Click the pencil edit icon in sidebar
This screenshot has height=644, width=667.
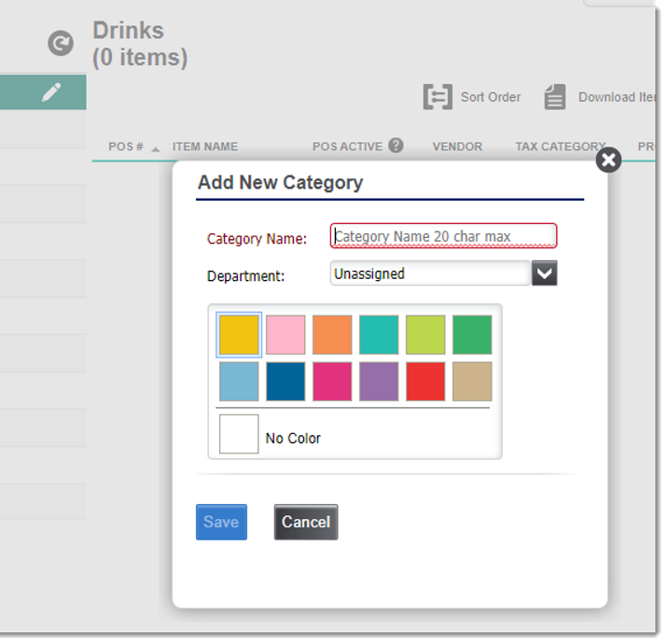[x=51, y=91]
